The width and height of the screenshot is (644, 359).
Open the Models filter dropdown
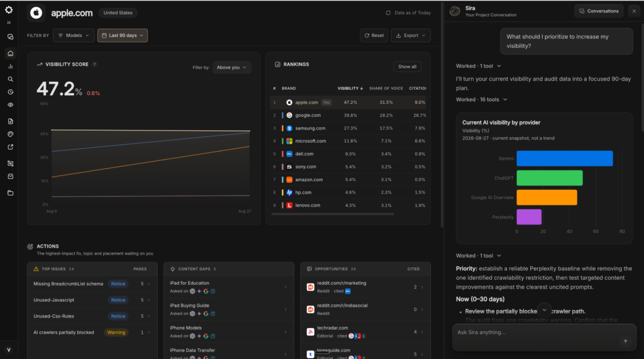tap(74, 35)
